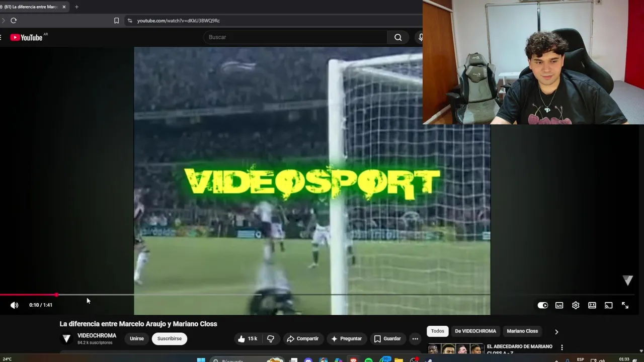Open the 'Preguntar' AI button
644x362 pixels.
346,339
